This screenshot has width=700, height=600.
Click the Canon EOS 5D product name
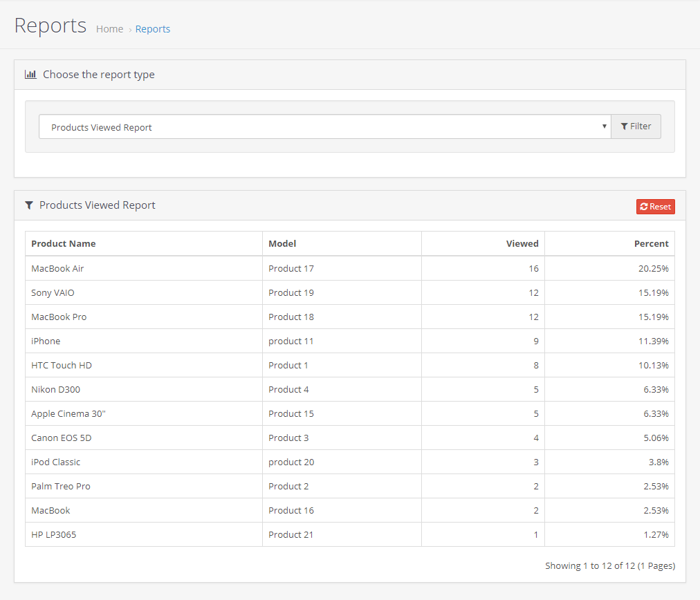tap(61, 438)
